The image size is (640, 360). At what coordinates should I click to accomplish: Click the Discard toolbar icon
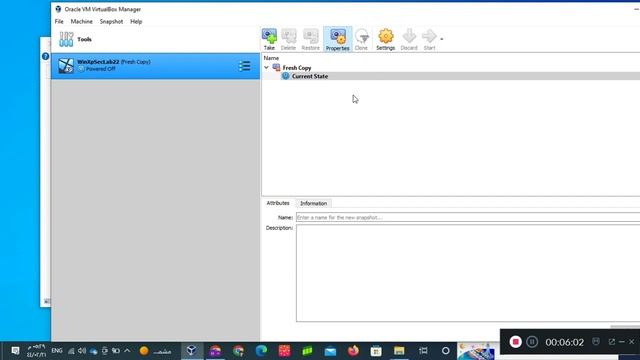point(409,39)
